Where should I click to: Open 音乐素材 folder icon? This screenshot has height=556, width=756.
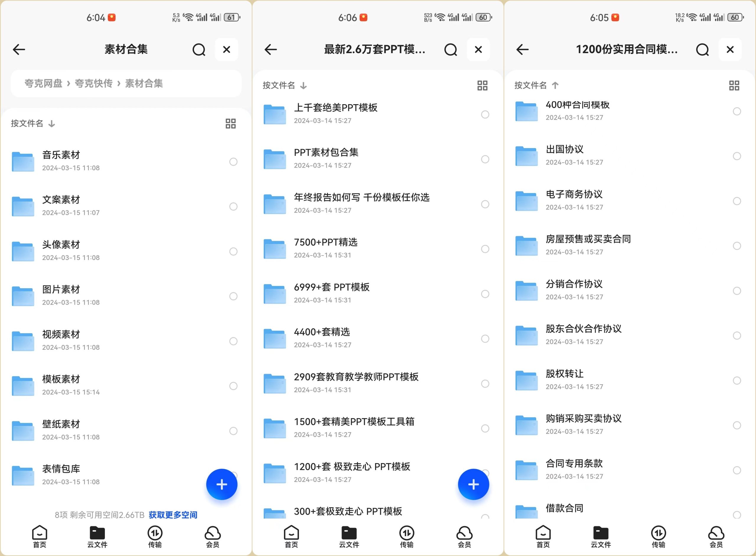pos(23,161)
